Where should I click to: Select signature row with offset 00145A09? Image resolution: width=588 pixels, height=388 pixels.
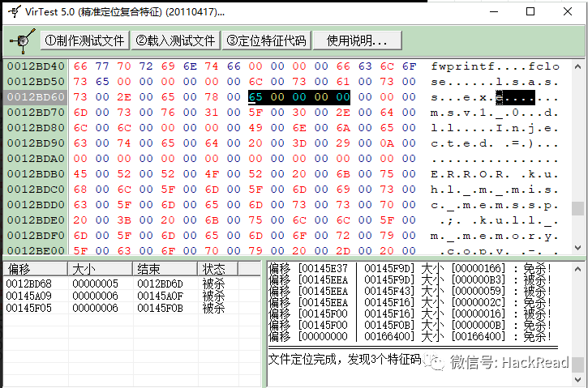click(131, 296)
